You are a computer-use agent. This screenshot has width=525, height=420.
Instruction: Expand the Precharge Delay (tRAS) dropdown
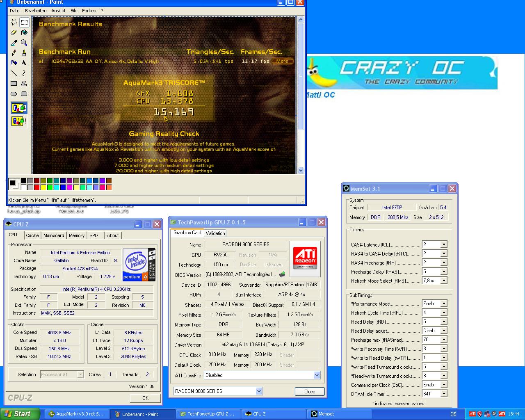click(443, 272)
